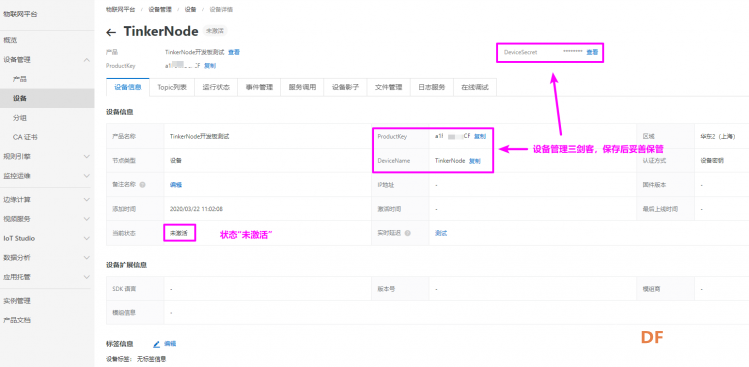Expand the IoT Studio sidebar section

(86, 238)
